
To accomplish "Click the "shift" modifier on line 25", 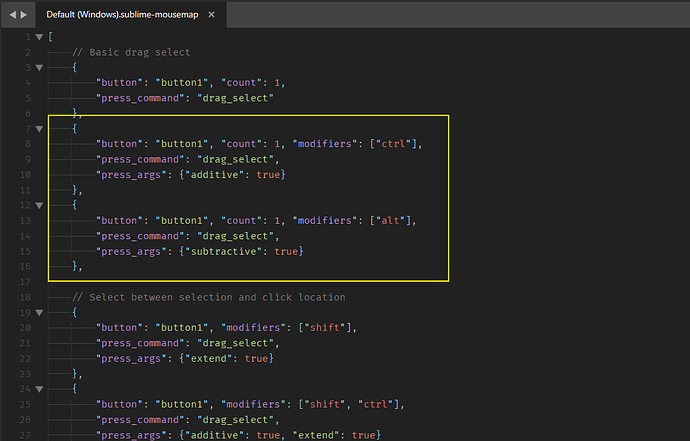I will [x=325, y=404].
